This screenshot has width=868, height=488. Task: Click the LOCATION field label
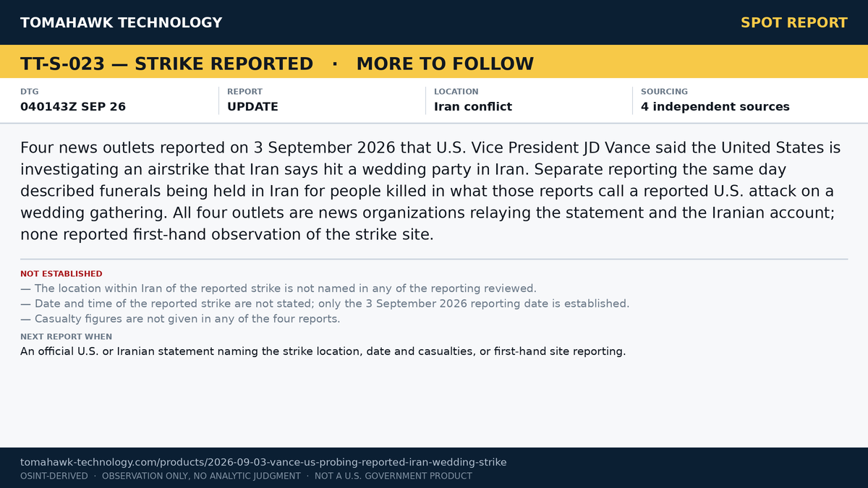(456, 92)
